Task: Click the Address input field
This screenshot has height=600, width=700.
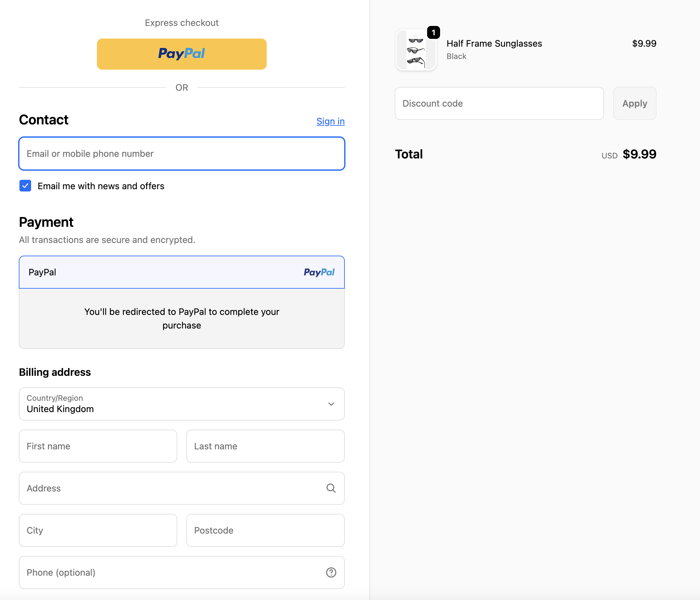Action: click(169, 488)
